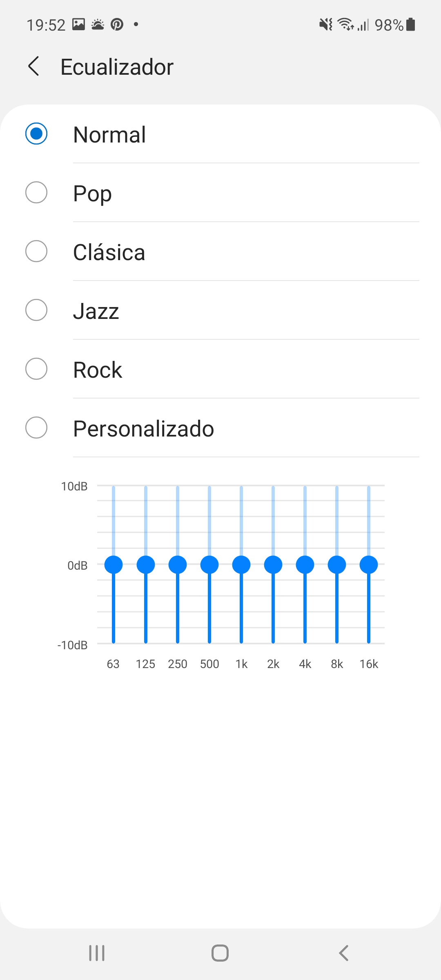Tap the home navigation button
The height and width of the screenshot is (980, 441).
pyautogui.click(x=220, y=953)
